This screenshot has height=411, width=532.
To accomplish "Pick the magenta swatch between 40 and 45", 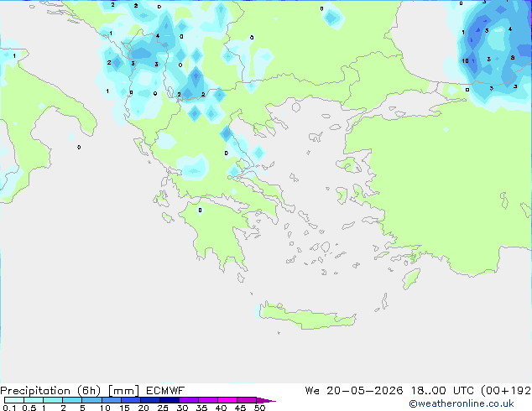I will 227,400.
